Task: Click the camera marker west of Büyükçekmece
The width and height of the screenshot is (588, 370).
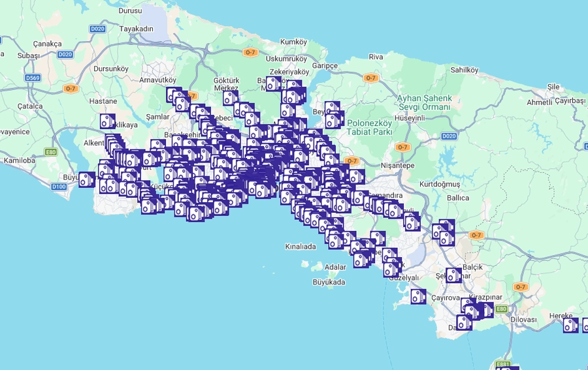Action: coord(86,179)
